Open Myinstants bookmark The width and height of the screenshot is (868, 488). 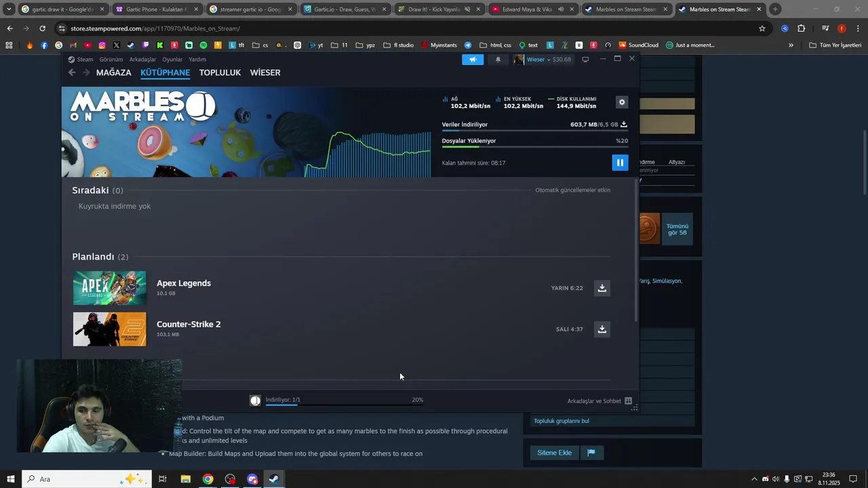[x=439, y=45]
